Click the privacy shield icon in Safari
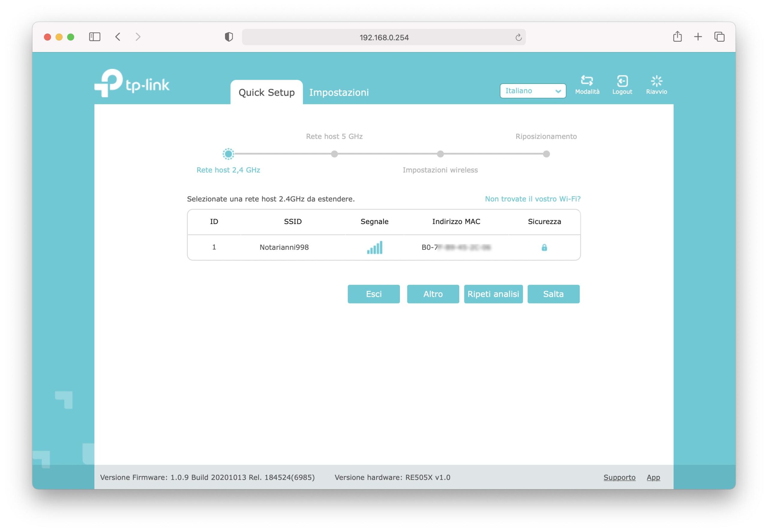The height and width of the screenshot is (532, 768). pyautogui.click(x=229, y=37)
